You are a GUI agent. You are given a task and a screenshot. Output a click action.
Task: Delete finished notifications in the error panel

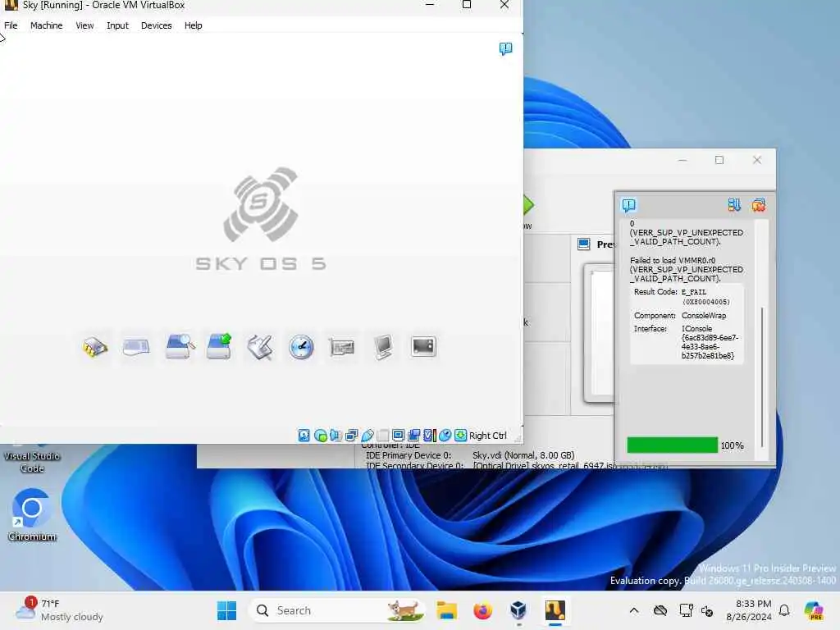coord(759,205)
